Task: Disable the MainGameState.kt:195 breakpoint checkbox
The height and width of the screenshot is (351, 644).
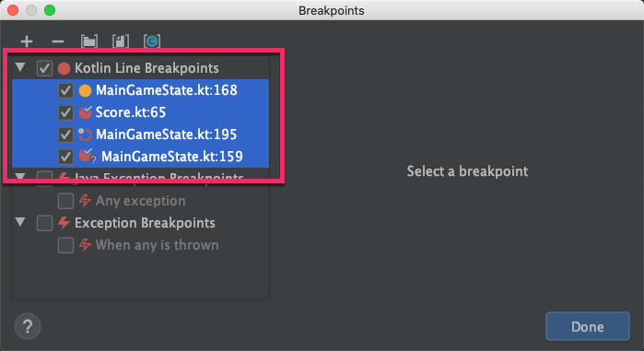Action: pyautogui.click(x=65, y=135)
